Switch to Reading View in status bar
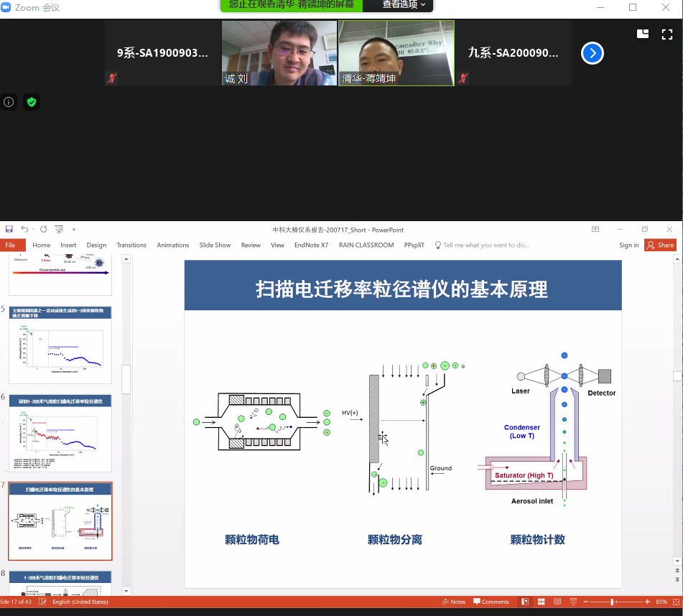Screen dimensions: 683x616 tap(557, 602)
